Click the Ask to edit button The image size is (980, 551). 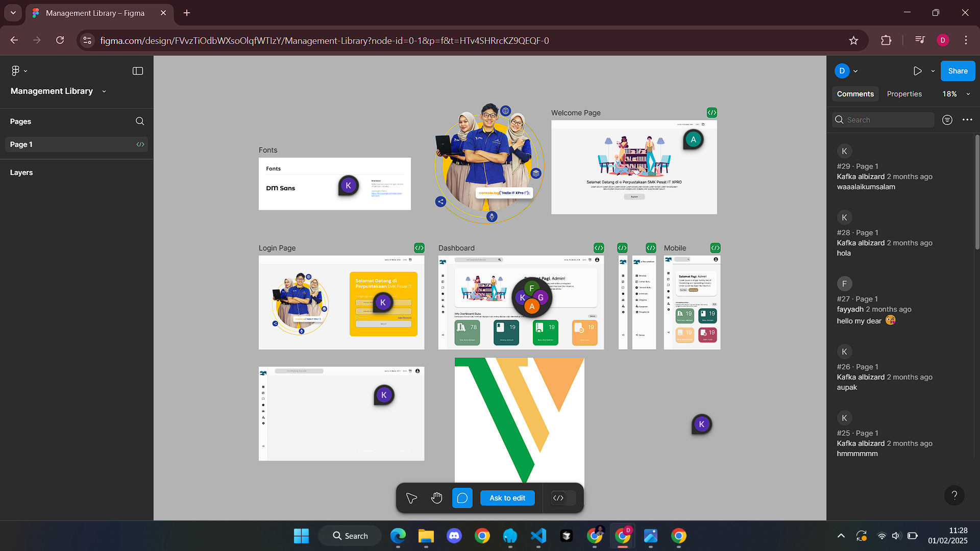click(x=507, y=498)
